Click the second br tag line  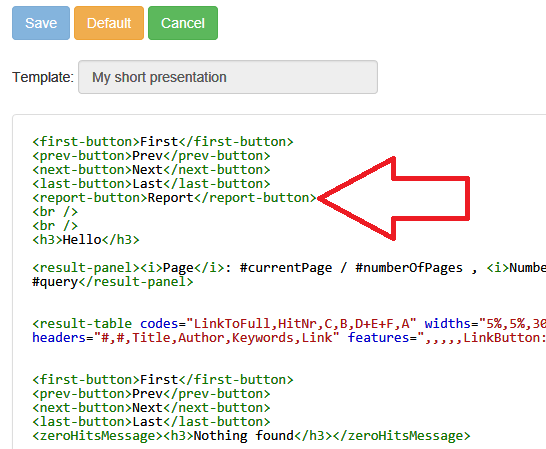coord(55,225)
